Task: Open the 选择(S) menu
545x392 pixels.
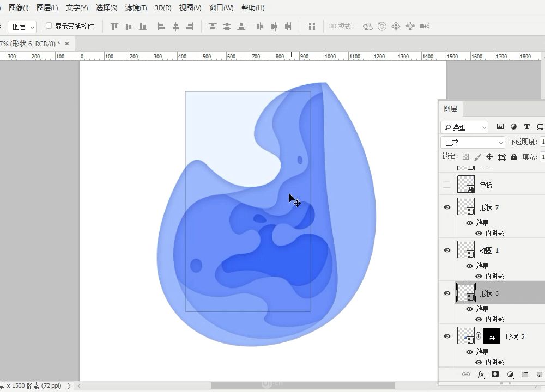Action: pos(106,8)
